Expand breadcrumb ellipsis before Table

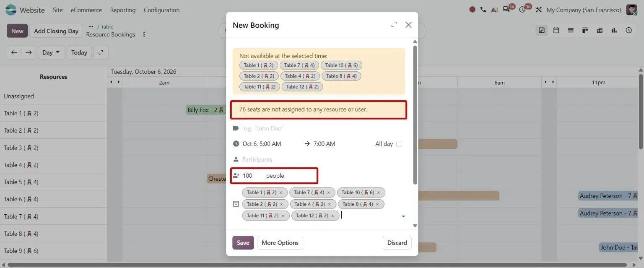click(x=91, y=26)
